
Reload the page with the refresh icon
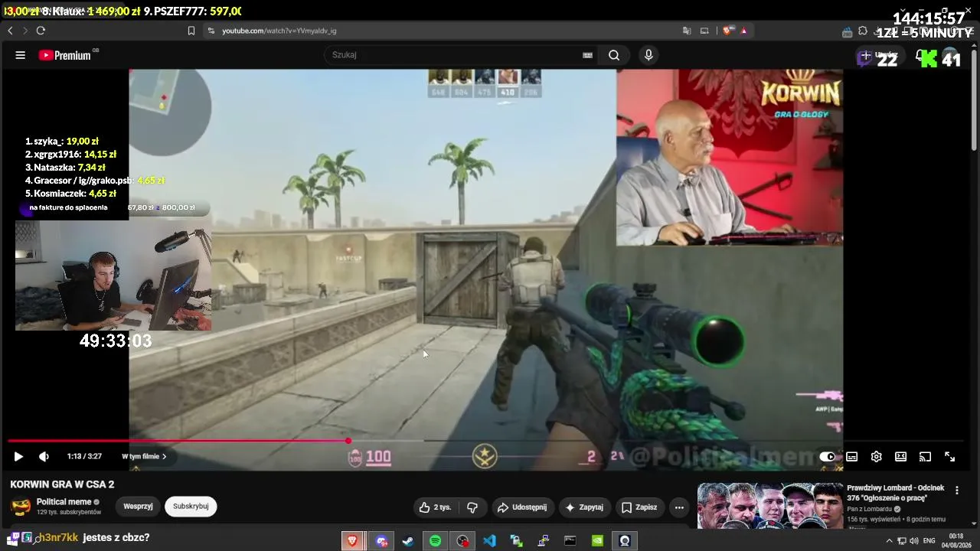41,31
